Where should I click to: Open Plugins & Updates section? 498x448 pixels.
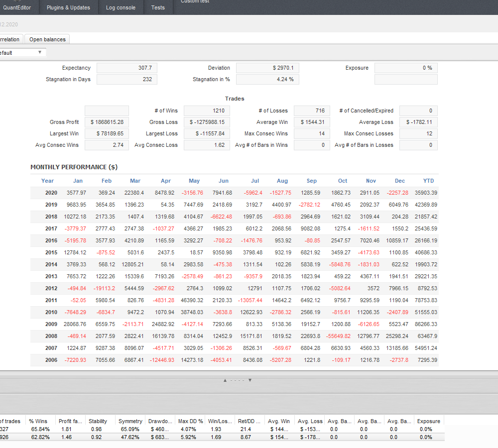coord(68,7)
